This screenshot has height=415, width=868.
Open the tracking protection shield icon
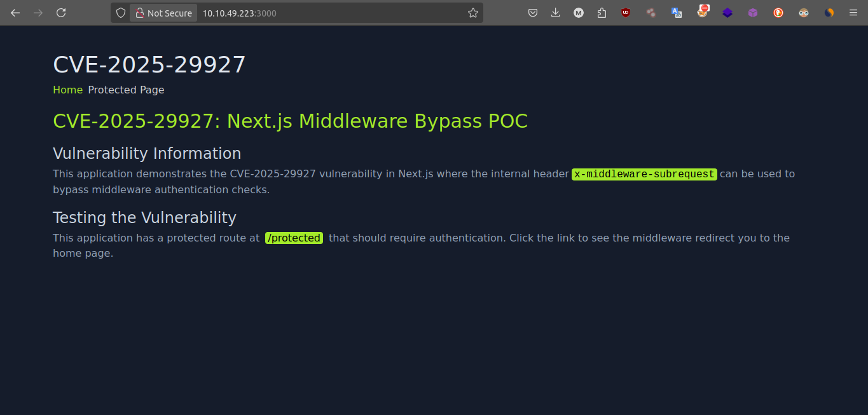pos(121,13)
